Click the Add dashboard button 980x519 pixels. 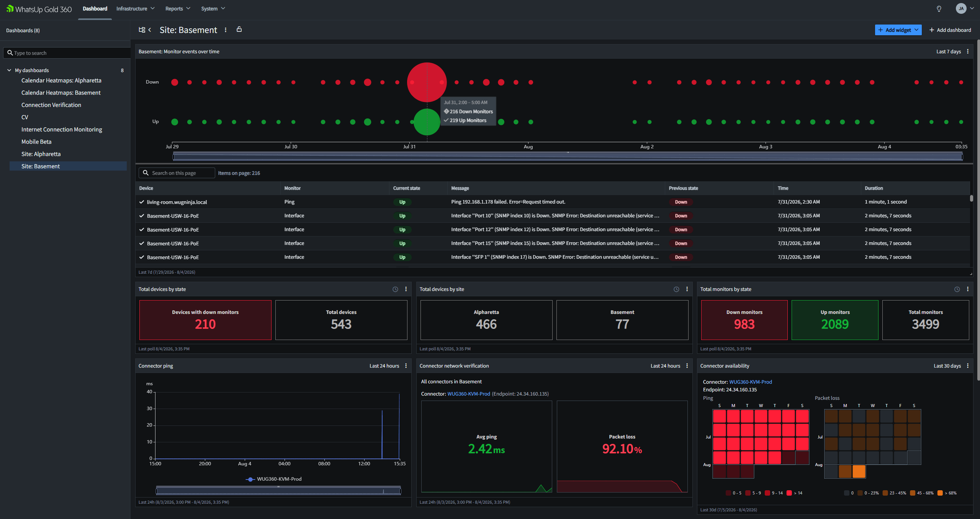[x=950, y=30]
